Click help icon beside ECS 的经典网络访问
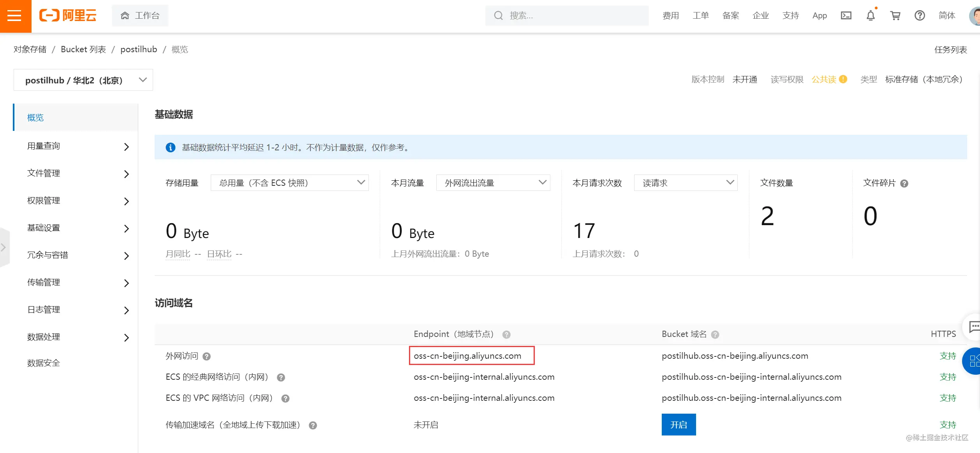 [x=281, y=377]
